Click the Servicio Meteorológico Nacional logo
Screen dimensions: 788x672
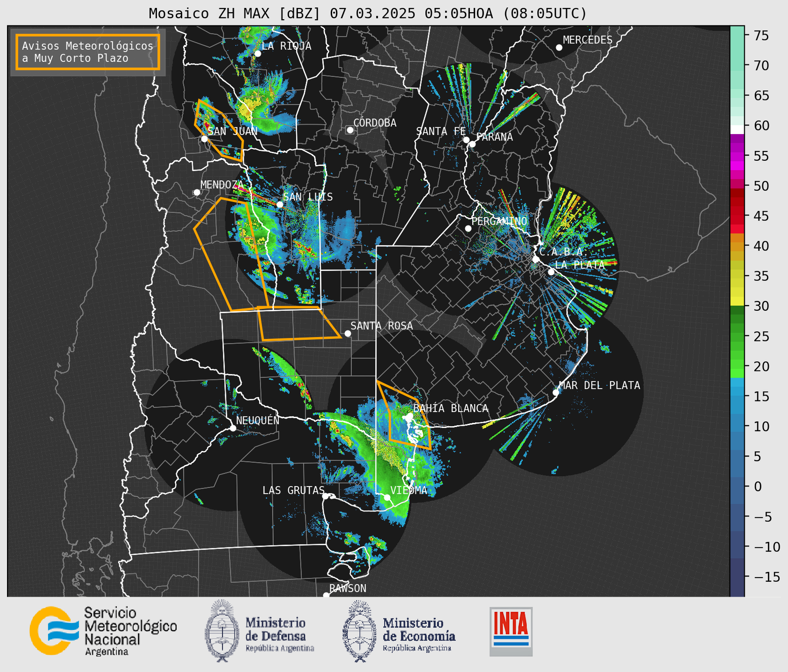103,631
